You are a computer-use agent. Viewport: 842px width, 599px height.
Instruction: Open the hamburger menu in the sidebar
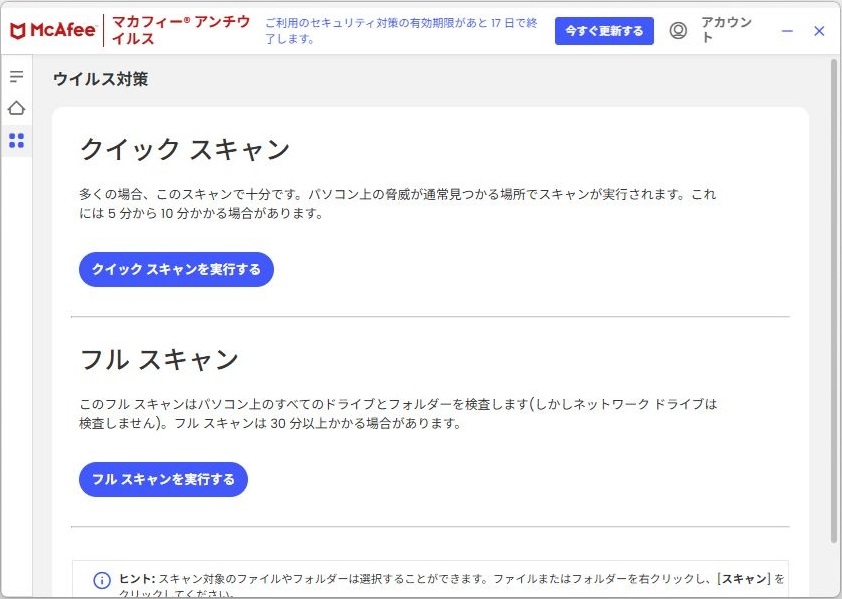16,77
